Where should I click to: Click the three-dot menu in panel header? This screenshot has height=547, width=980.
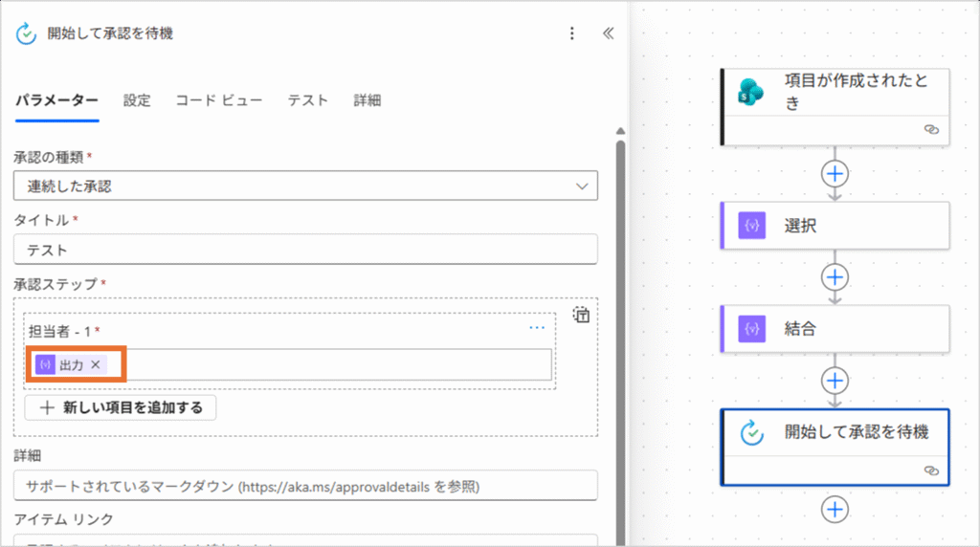tap(572, 33)
